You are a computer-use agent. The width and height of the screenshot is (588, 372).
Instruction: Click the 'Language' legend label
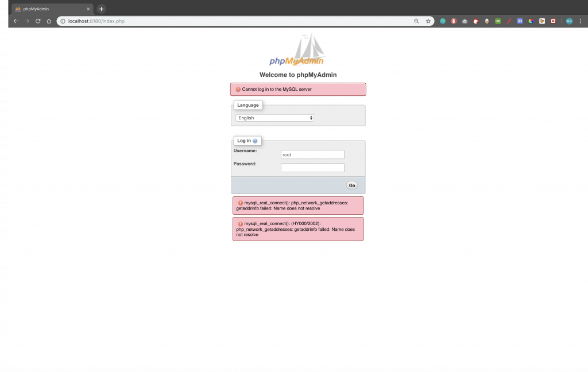click(x=248, y=105)
